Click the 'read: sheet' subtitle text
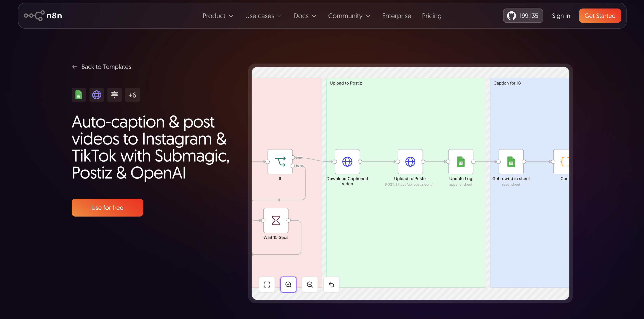This screenshot has height=319, width=644. [x=511, y=185]
